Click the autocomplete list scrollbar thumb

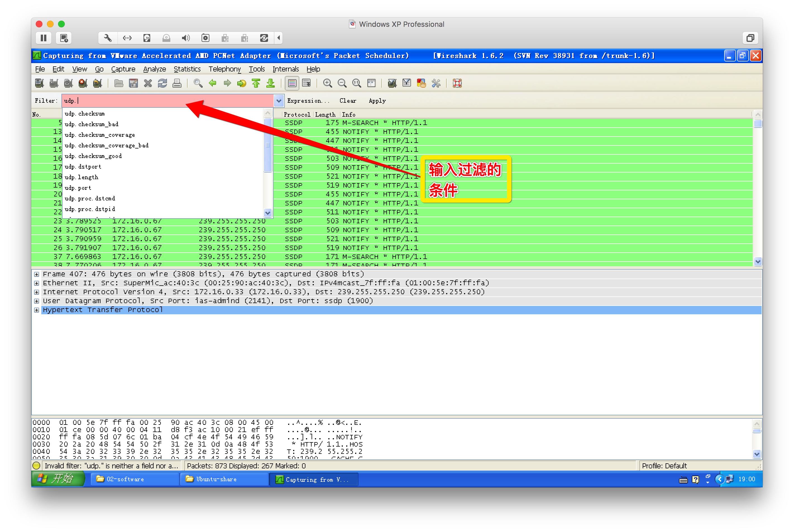point(268,145)
